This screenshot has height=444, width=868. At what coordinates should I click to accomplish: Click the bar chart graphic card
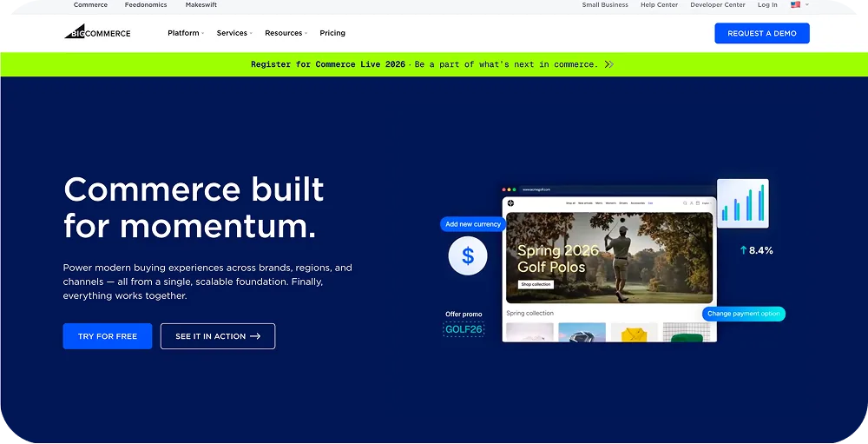742,203
